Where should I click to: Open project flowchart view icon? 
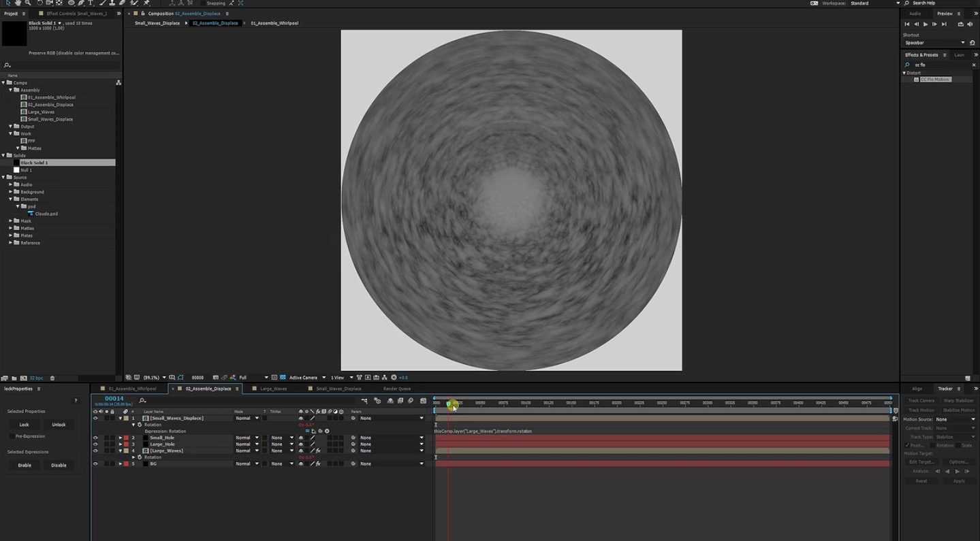tap(118, 82)
